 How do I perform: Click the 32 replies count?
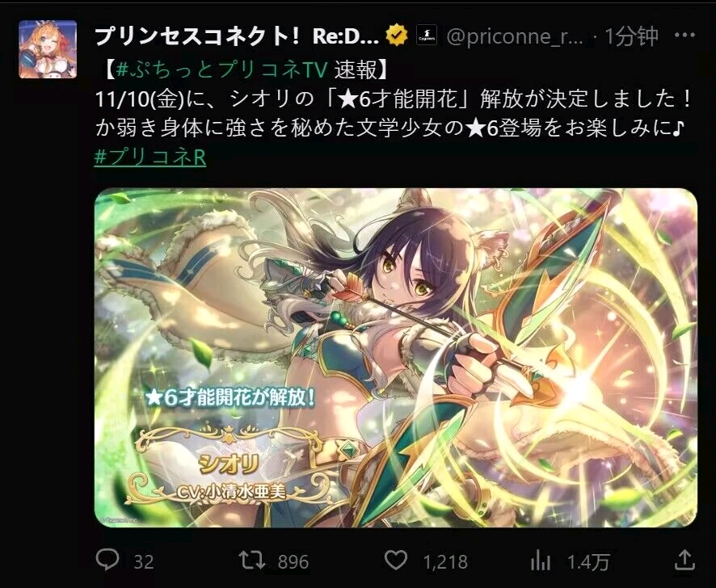pyautogui.click(x=143, y=561)
